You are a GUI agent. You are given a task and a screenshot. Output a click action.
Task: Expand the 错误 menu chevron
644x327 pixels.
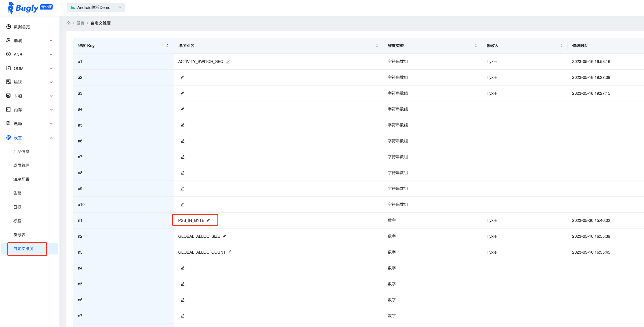click(51, 82)
